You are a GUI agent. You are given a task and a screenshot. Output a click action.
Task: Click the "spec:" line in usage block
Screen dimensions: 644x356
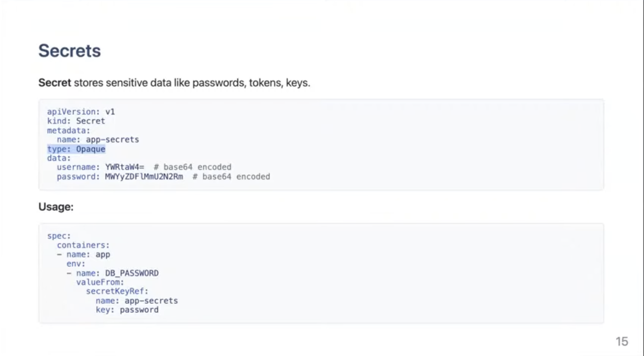tap(59, 236)
